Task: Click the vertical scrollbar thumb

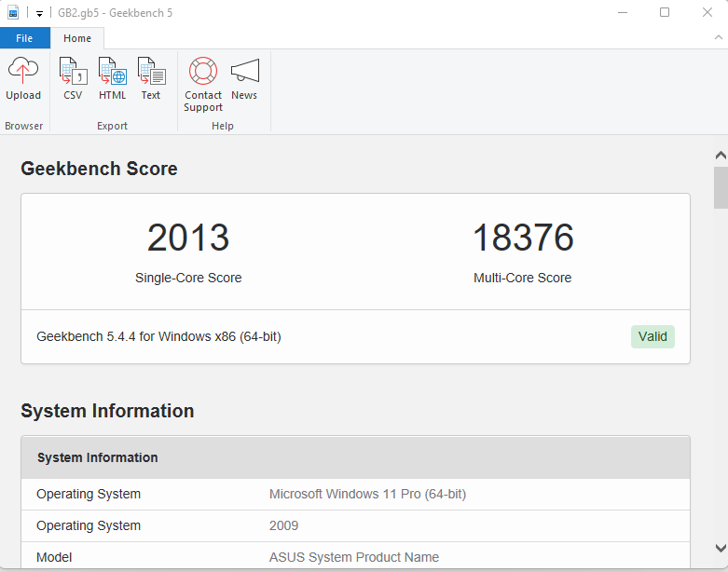Action: (x=721, y=187)
